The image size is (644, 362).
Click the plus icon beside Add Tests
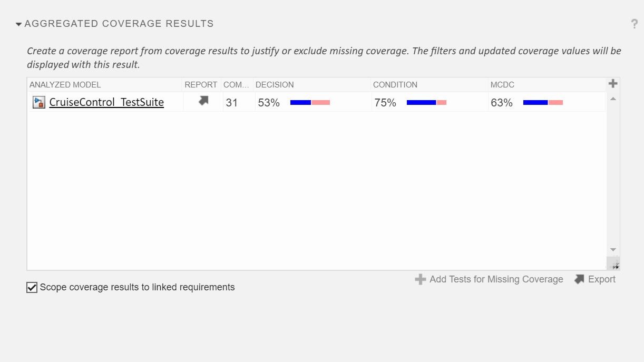click(421, 279)
